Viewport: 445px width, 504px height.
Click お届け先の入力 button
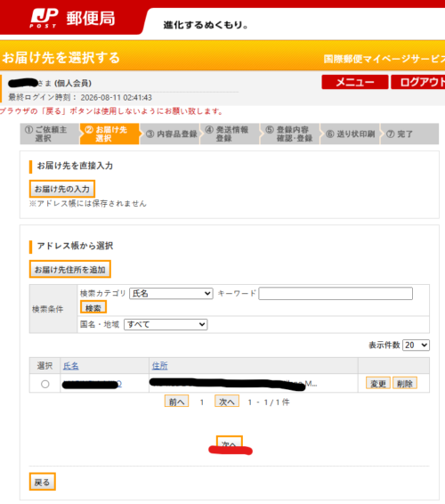point(62,189)
